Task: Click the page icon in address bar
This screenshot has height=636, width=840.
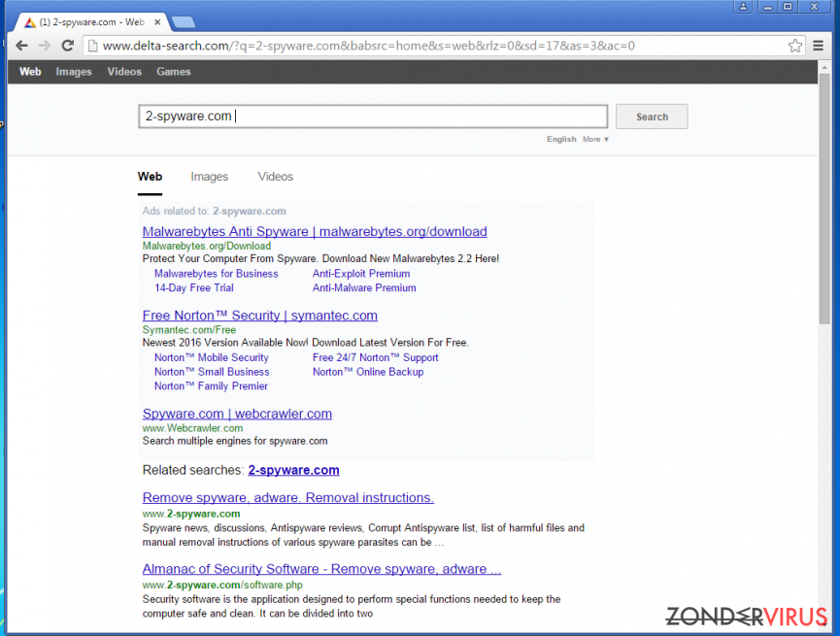Action: tap(92, 46)
